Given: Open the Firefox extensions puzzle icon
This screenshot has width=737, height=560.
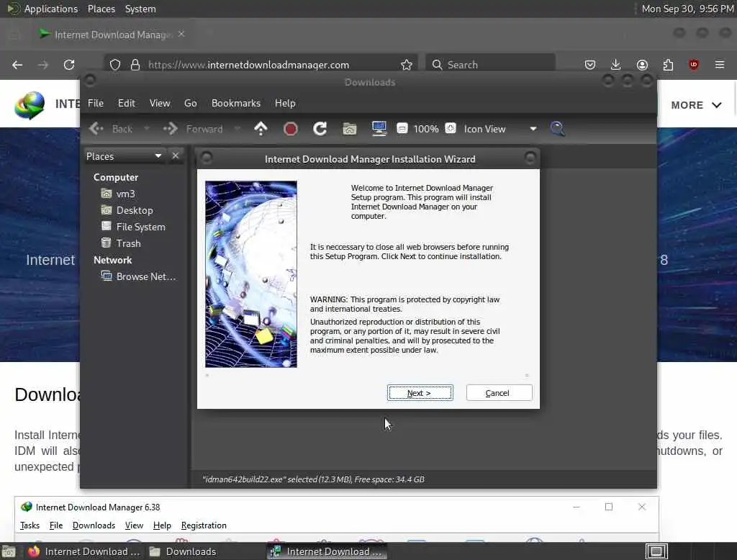Looking at the screenshot, I should (668, 65).
